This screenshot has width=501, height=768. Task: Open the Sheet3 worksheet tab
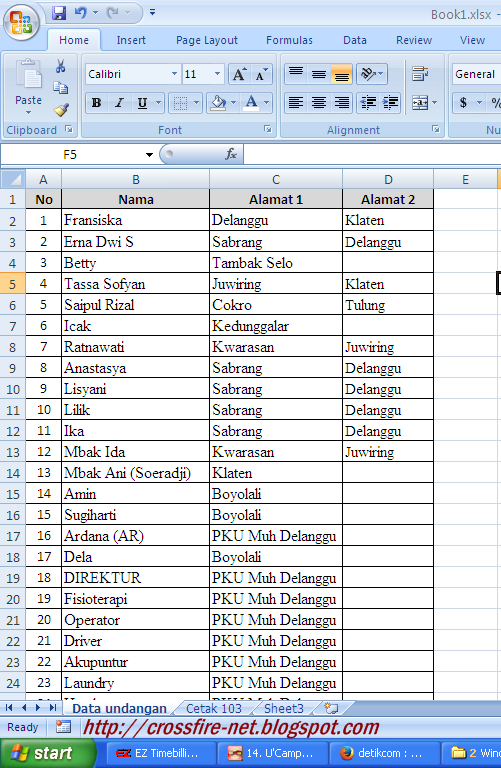click(284, 709)
